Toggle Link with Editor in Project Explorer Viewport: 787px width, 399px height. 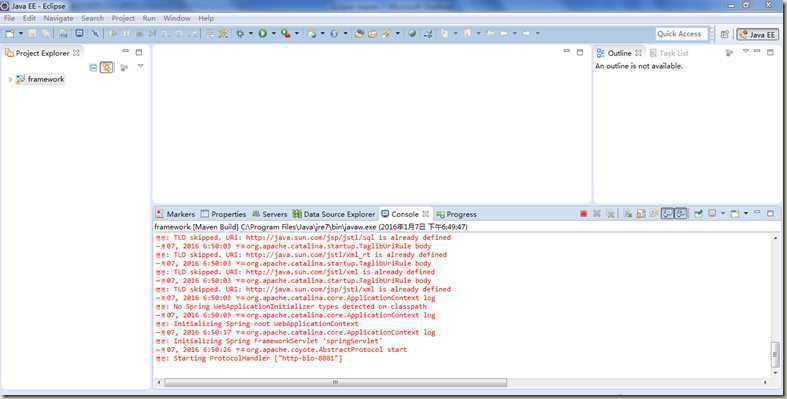point(106,67)
